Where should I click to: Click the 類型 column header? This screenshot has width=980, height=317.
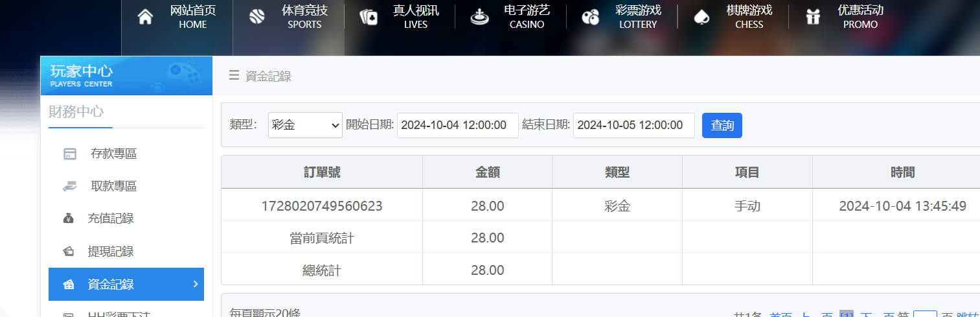tap(617, 172)
